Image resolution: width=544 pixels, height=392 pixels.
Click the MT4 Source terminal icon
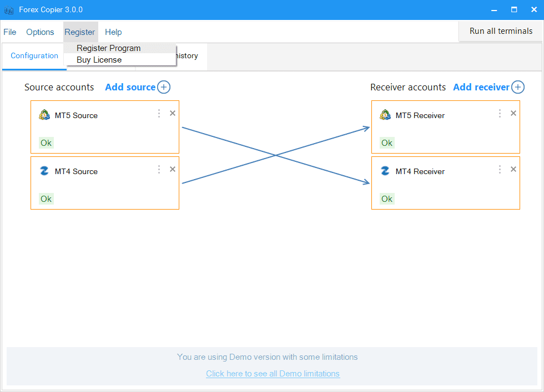(44, 171)
